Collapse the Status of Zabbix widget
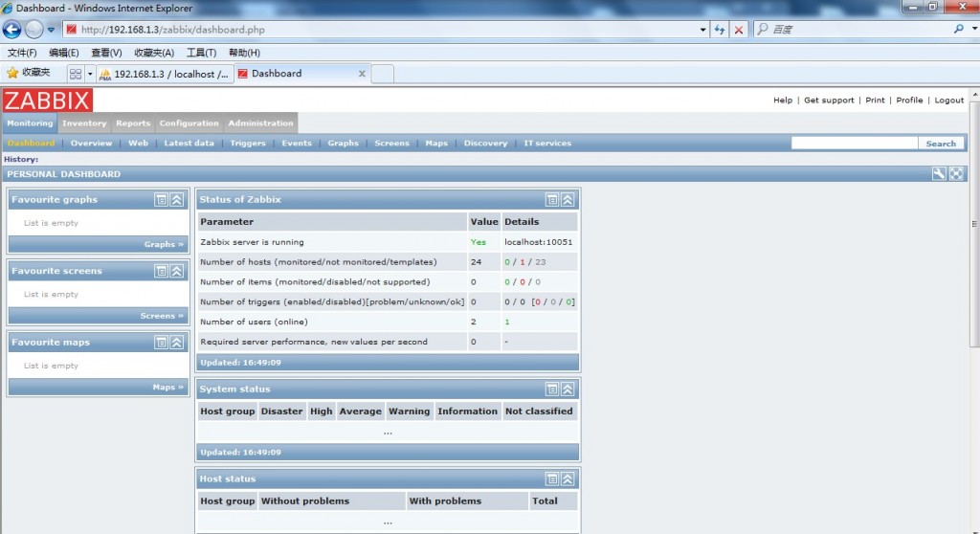This screenshot has width=980, height=534. 568,199
